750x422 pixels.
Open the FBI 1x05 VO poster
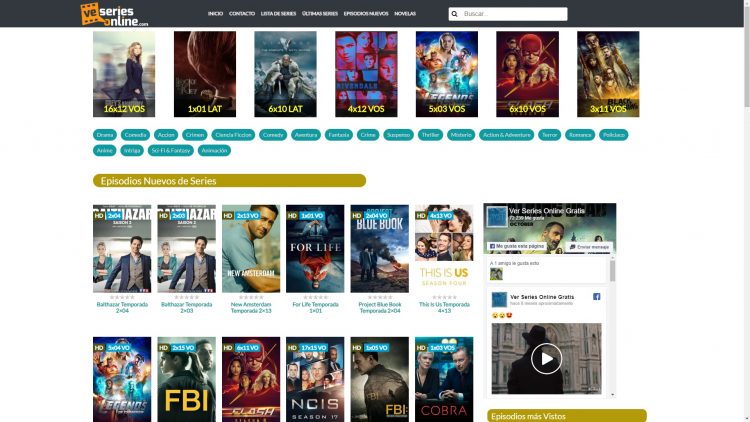(380, 379)
